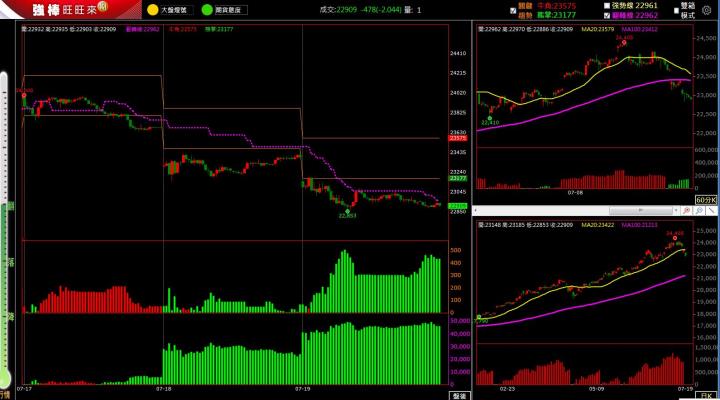Click the 22,853 low price marker

[x=347, y=215]
